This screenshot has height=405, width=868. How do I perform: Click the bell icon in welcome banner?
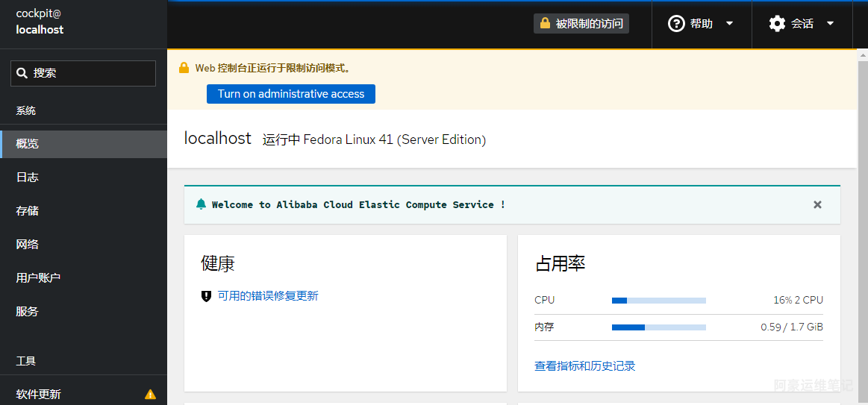[x=201, y=204]
